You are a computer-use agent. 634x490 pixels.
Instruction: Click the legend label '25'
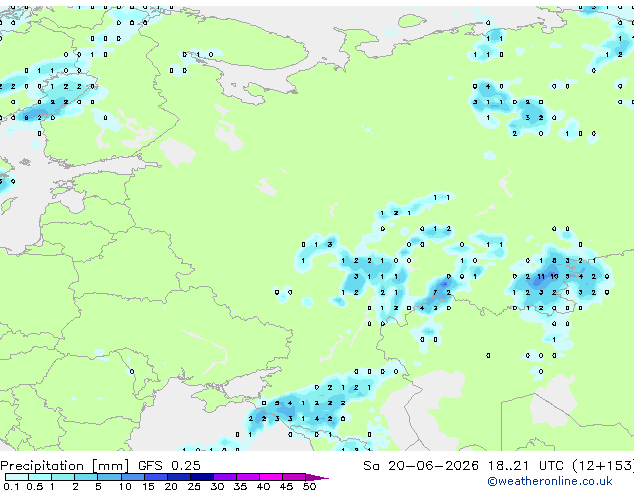(194, 486)
